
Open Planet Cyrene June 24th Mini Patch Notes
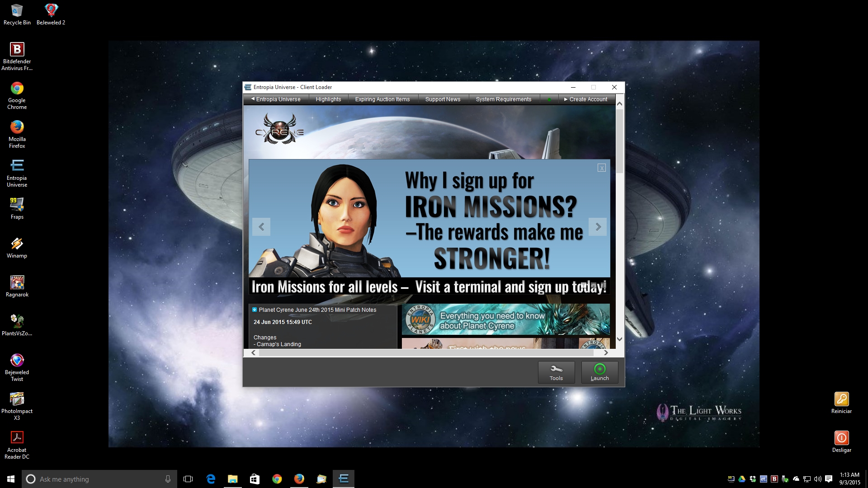point(317,310)
